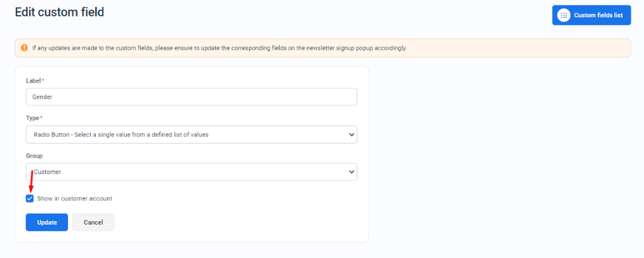Click the Show in customer account label text
Screen dimensions: 644x258
(x=74, y=198)
